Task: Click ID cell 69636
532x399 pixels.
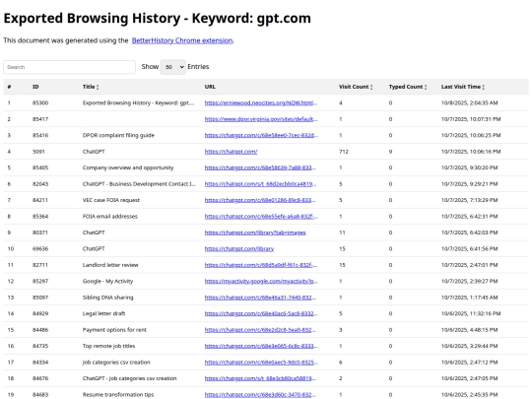Action: click(x=40, y=248)
